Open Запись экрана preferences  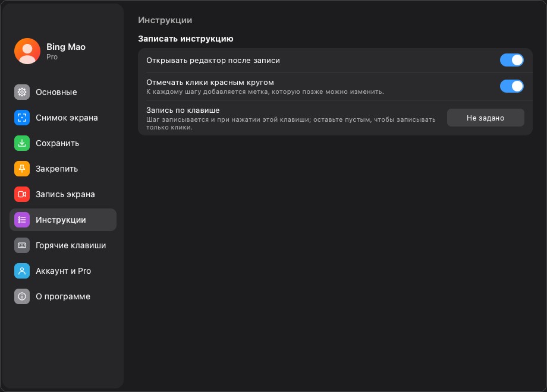coord(63,194)
